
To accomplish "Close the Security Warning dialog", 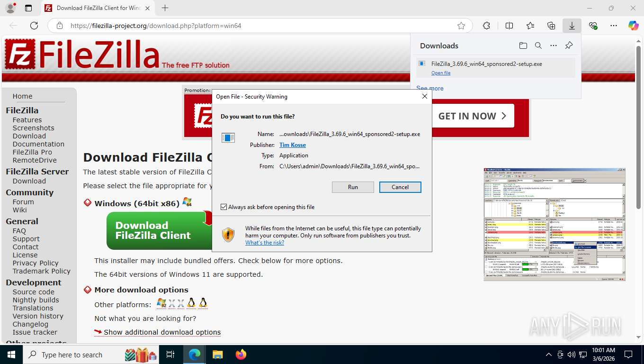I will tap(425, 96).
